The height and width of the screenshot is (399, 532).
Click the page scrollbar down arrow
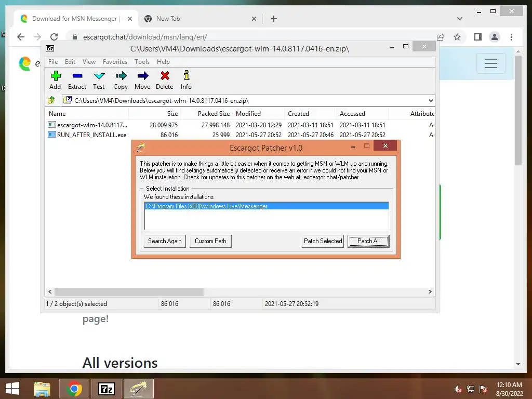point(518,364)
